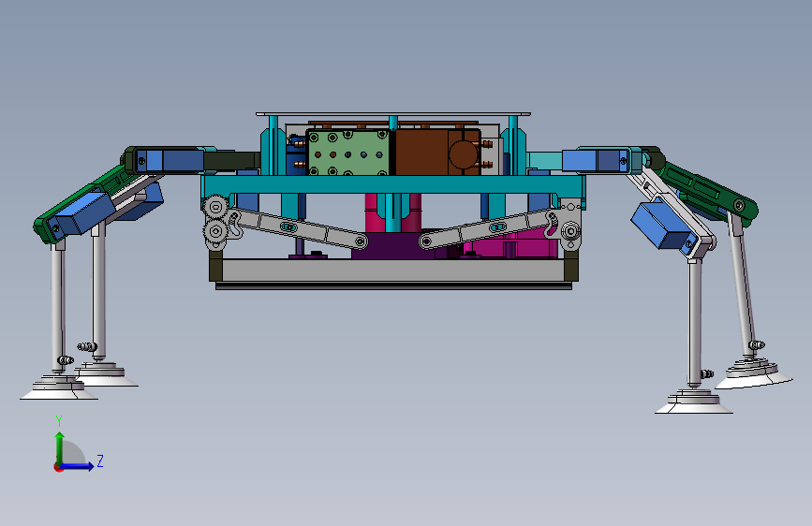Select the "Y" axis label
This screenshot has height=526, width=812.
pos(59,420)
